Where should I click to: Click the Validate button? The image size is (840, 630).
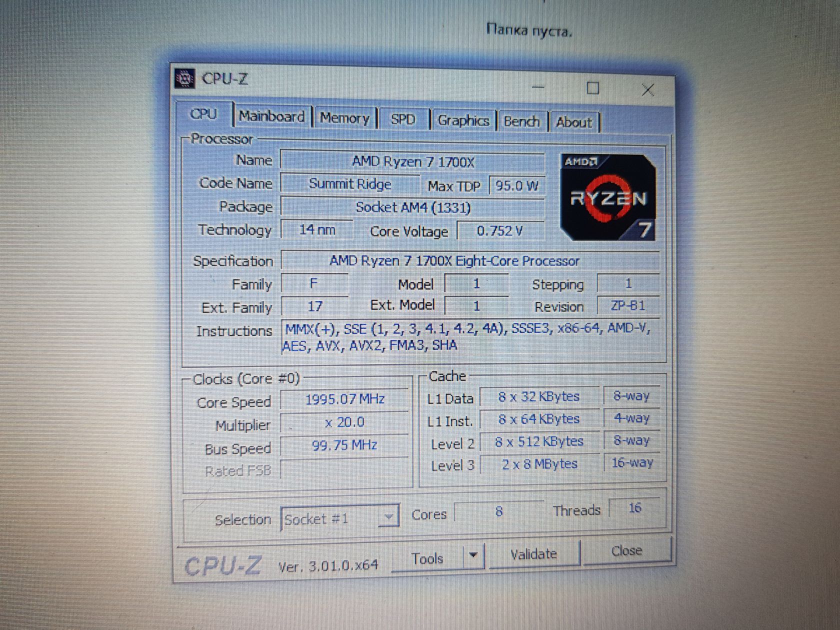coord(533,554)
